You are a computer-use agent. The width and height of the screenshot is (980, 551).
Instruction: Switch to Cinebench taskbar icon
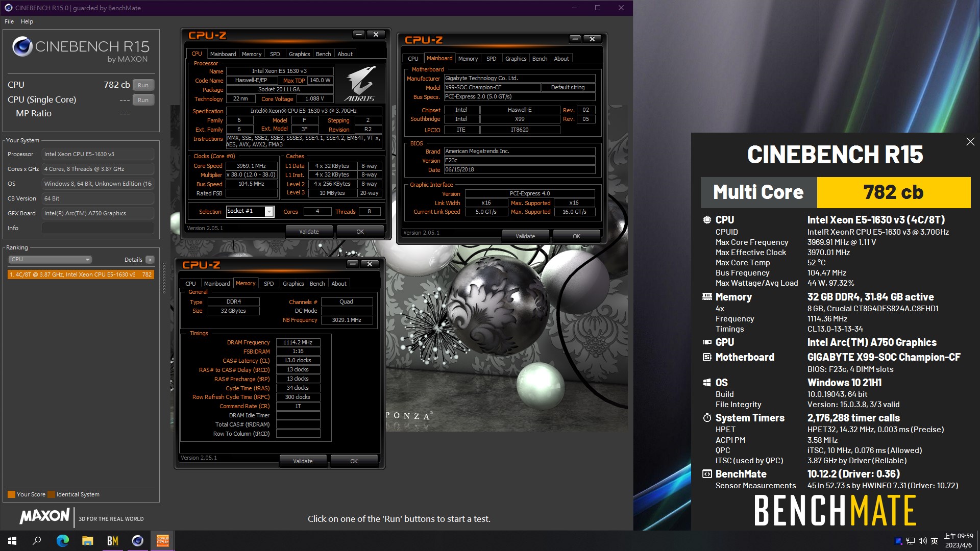click(x=138, y=541)
